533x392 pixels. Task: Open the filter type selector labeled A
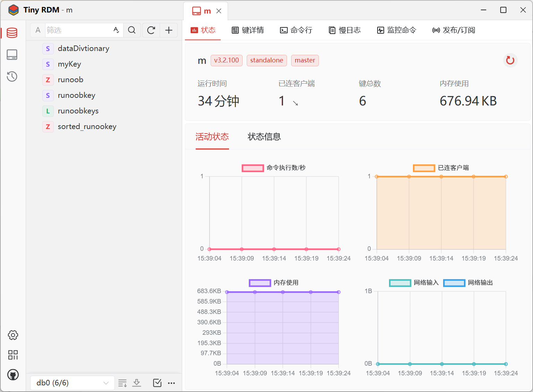(38, 30)
